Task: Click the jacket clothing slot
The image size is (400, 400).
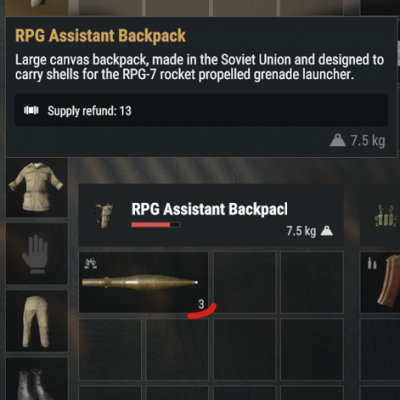Action: point(37,188)
